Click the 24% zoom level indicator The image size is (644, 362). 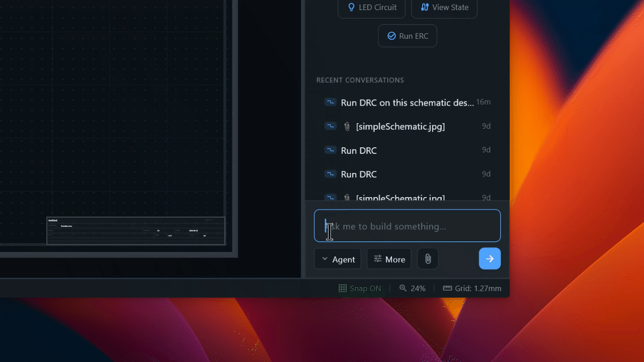(413, 288)
